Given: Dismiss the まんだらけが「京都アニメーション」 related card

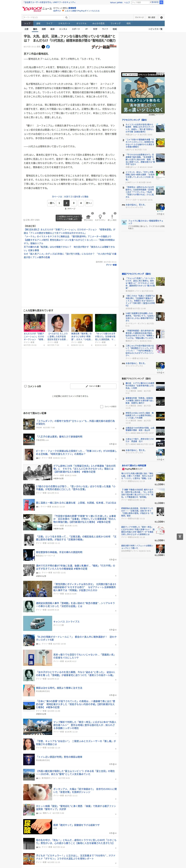Looking at the screenshot, I should tap(44, 345).
